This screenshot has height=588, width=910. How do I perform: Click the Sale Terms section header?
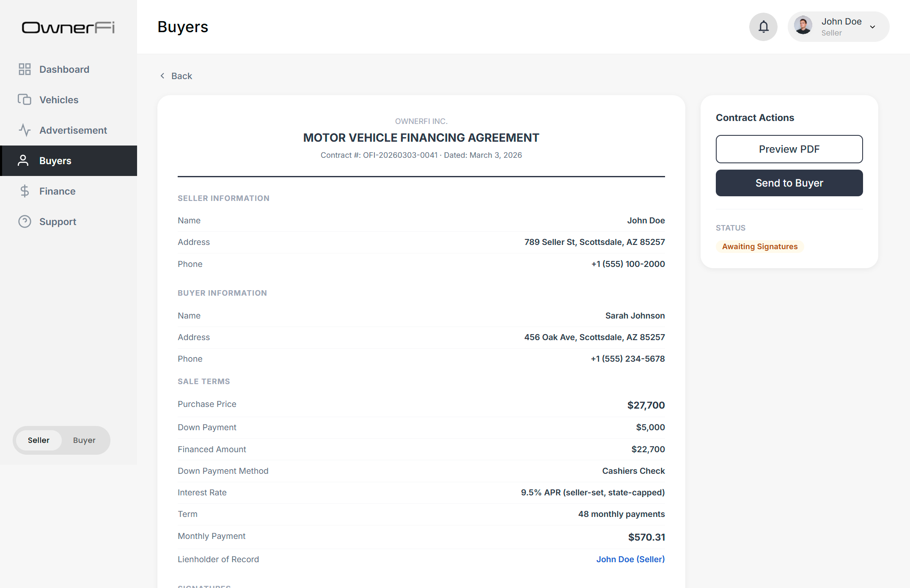204,382
